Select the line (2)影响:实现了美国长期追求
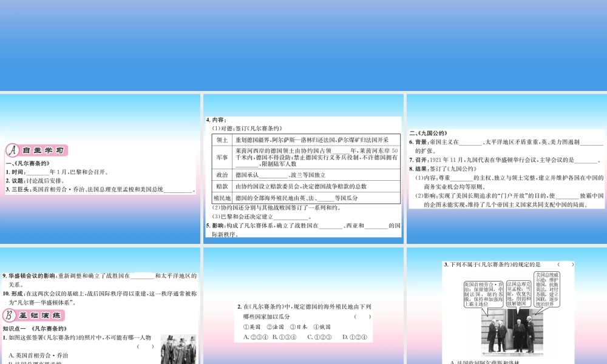The width and height of the screenshot is (607, 364). pyautogui.click(x=509, y=200)
